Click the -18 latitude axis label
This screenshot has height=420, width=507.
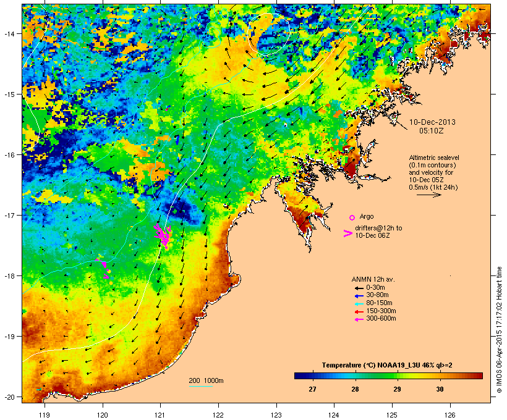click(x=9, y=276)
